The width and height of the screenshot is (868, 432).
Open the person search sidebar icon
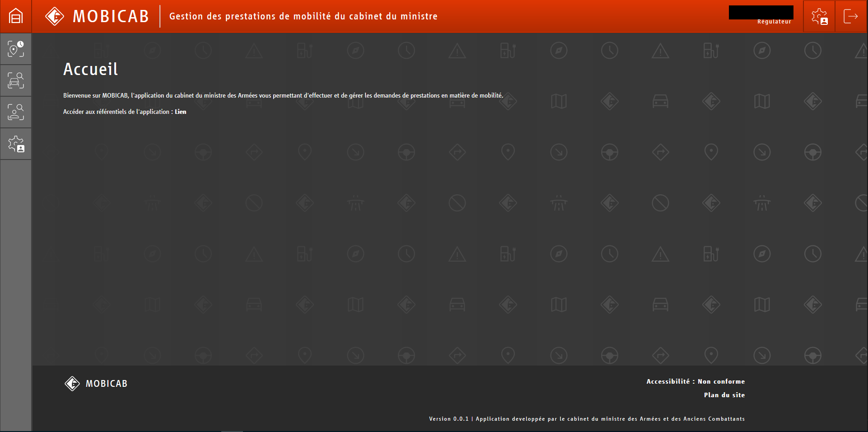16,112
